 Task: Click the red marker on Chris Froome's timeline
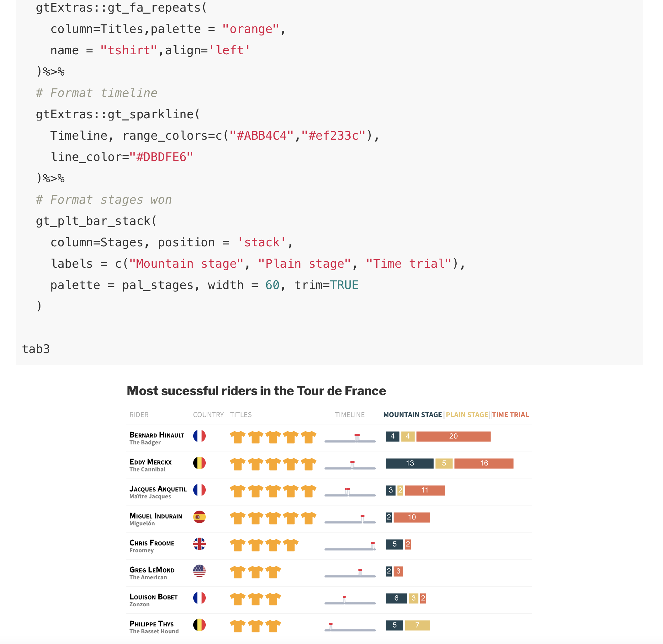point(373,543)
